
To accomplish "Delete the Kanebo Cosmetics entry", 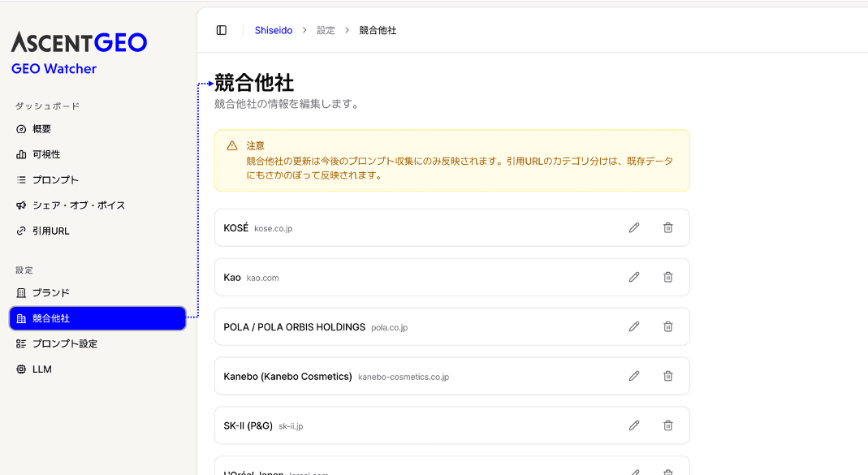I will [668, 376].
